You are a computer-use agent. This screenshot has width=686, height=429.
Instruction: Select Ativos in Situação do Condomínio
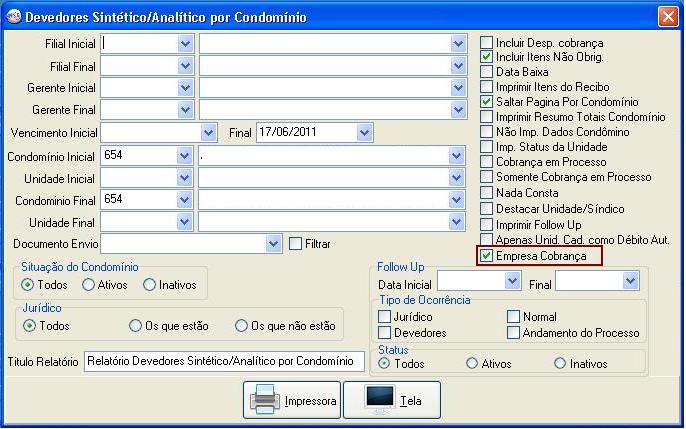click(88, 285)
